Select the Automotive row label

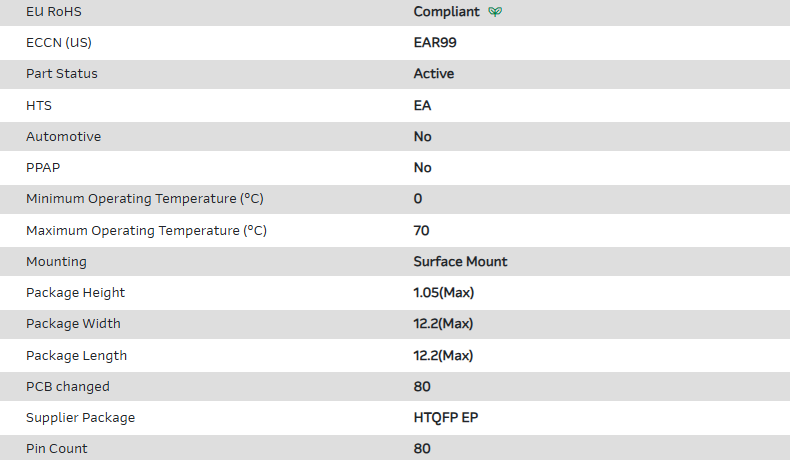click(x=63, y=136)
